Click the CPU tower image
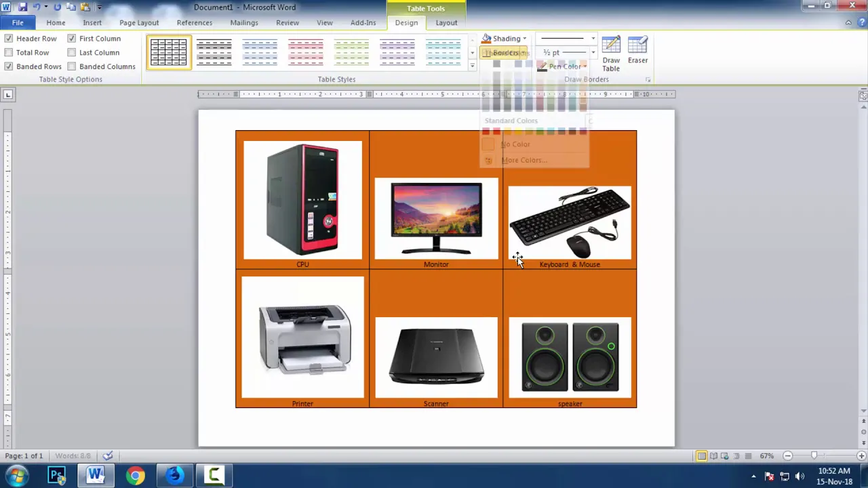This screenshot has width=868, height=488. pos(302,200)
